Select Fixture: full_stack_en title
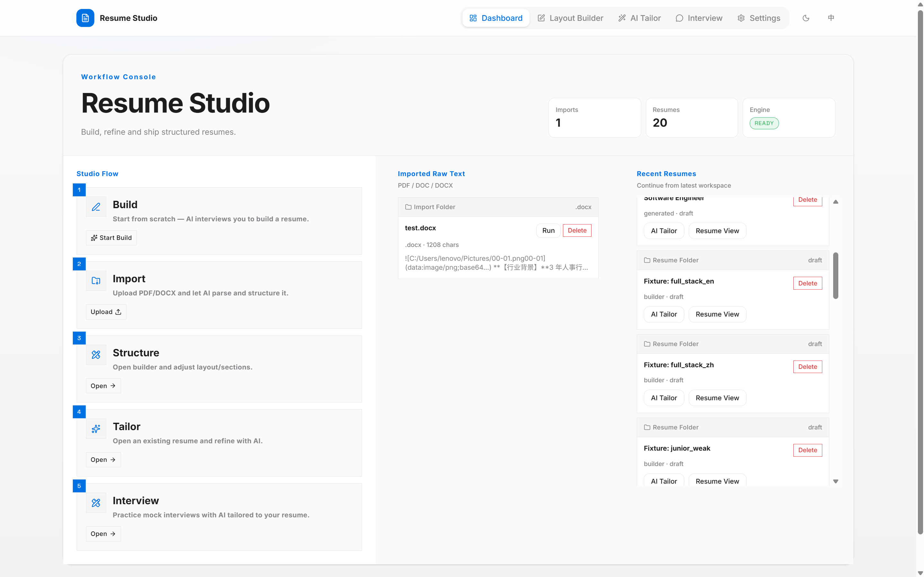The image size is (924, 577). [678, 281]
